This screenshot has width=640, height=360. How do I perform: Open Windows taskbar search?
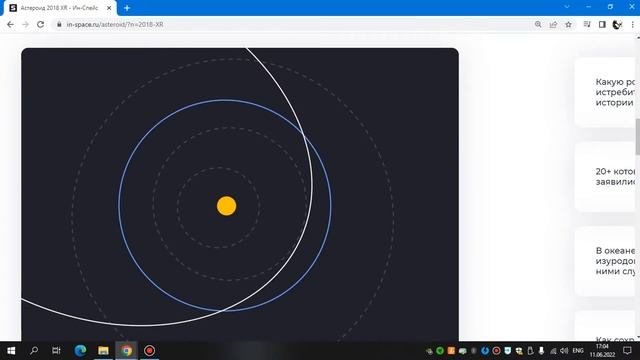click(34, 351)
